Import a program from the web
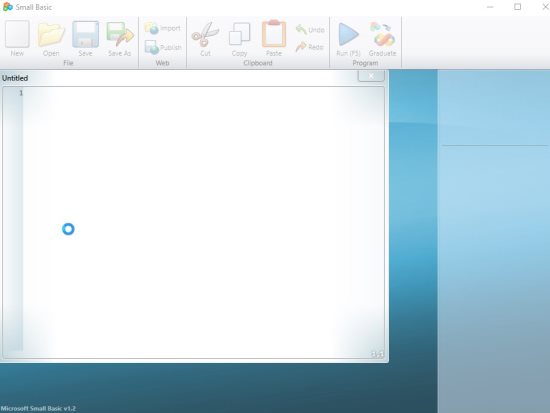The width and height of the screenshot is (550, 413). point(162,28)
